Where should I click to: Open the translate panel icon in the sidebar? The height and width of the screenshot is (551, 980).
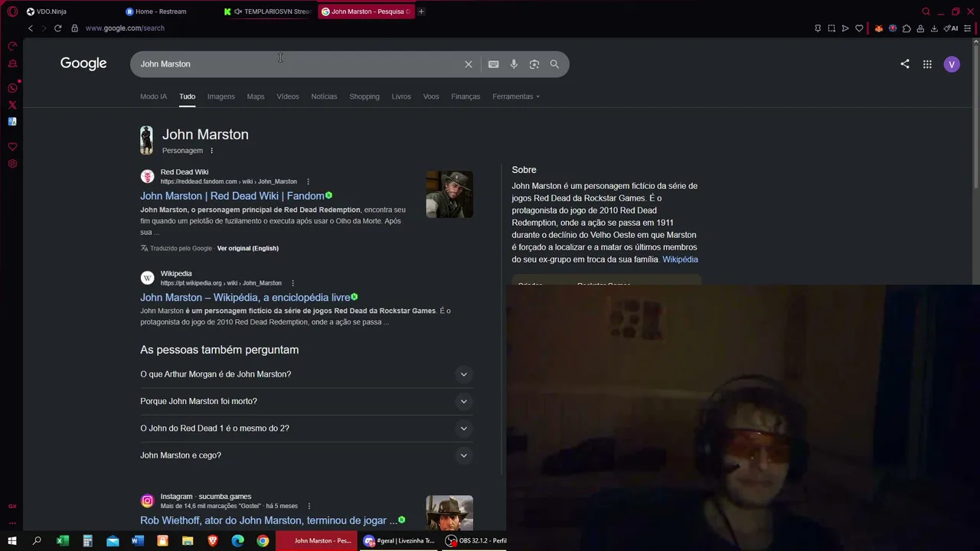[x=12, y=122]
